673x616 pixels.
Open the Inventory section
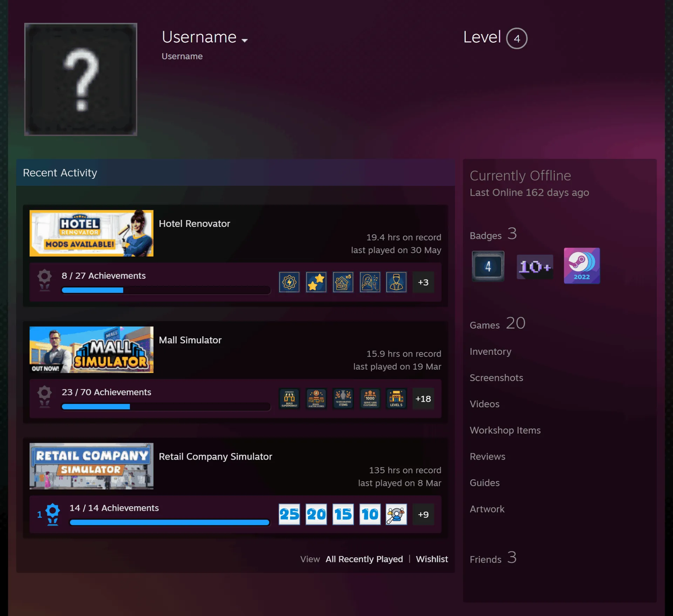pyautogui.click(x=490, y=351)
